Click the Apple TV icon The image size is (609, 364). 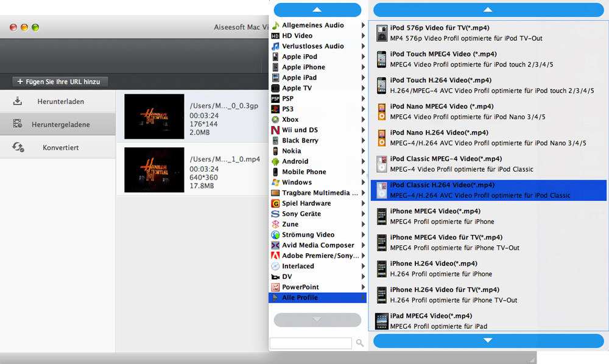(275, 88)
